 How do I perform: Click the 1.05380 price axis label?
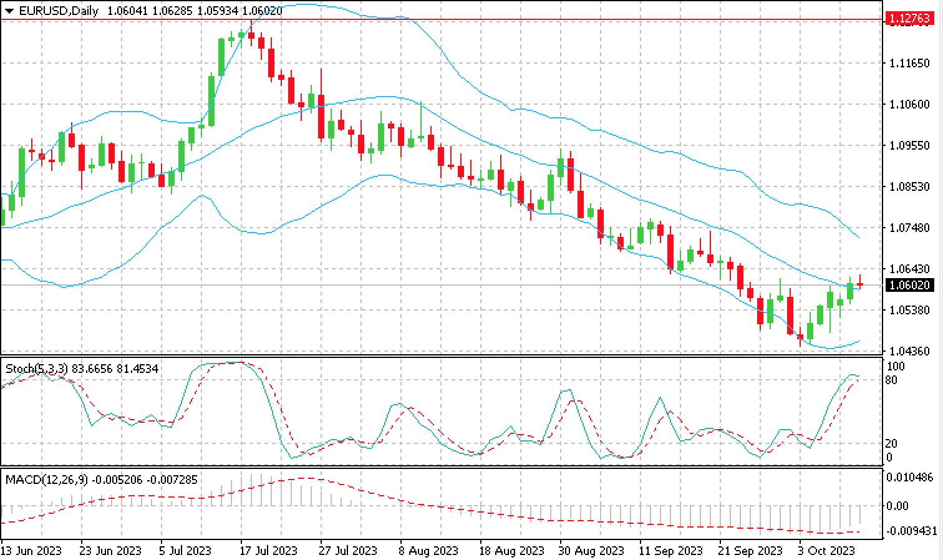click(908, 310)
